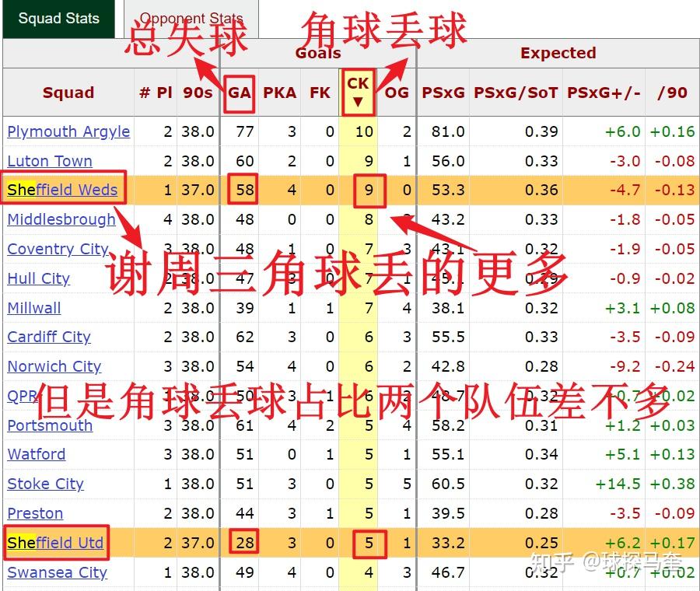Select Luton Town GA value 60
The width and height of the screenshot is (700, 591).
tap(245, 161)
